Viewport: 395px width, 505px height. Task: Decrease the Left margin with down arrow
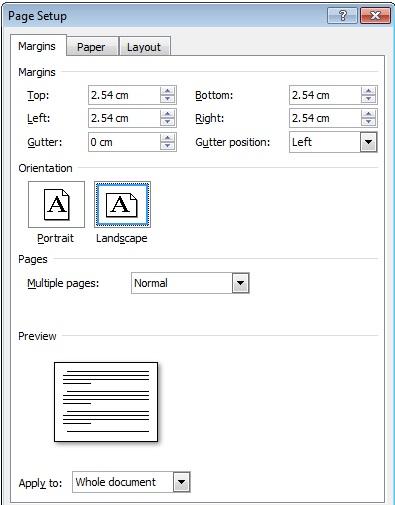tap(167, 122)
